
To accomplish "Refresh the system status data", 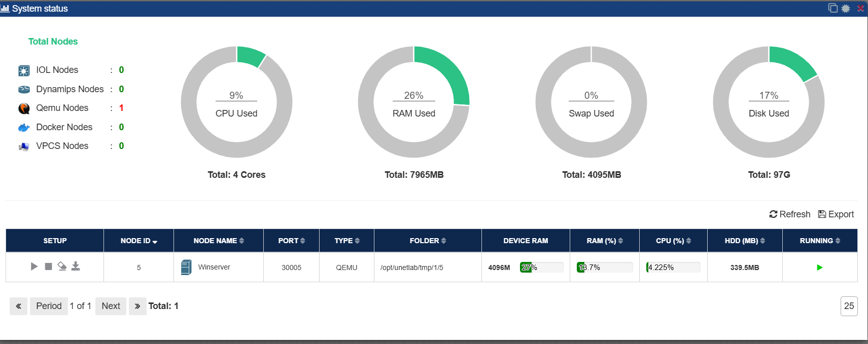I will coord(790,214).
